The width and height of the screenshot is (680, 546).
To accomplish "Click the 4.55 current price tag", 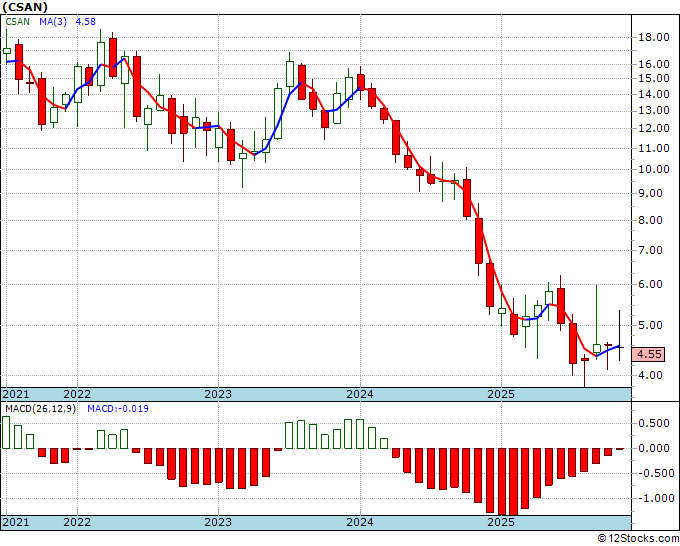I will point(648,354).
